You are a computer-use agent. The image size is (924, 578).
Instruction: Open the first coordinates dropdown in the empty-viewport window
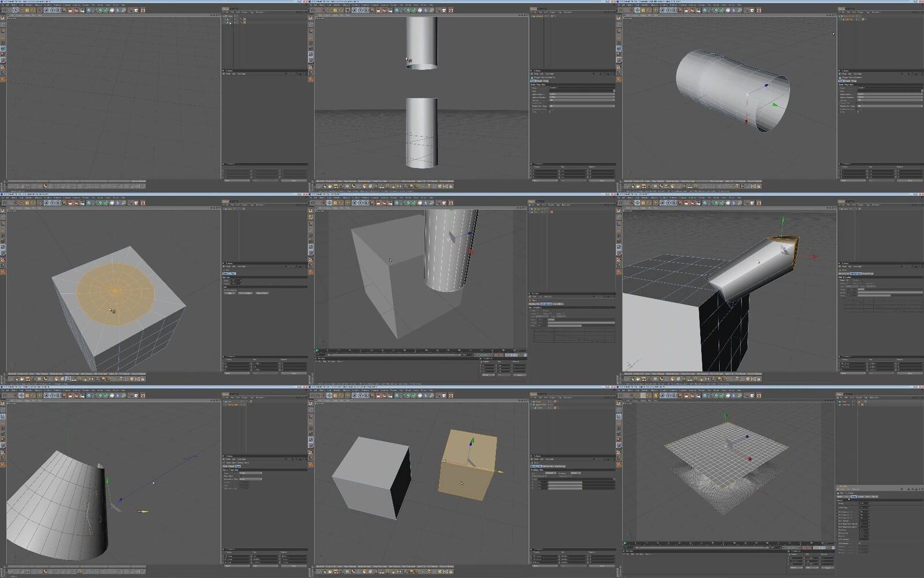[x=237, y=181]
